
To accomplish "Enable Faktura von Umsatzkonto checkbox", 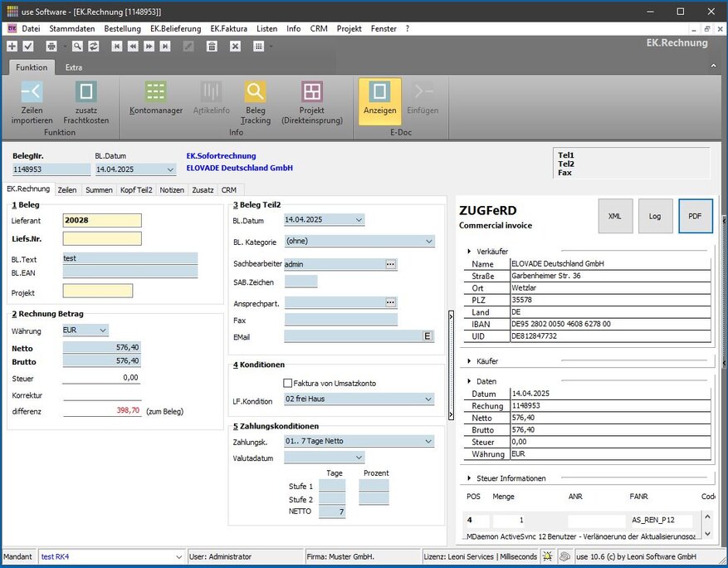I will pyautogui.click(x=288, y=383).
